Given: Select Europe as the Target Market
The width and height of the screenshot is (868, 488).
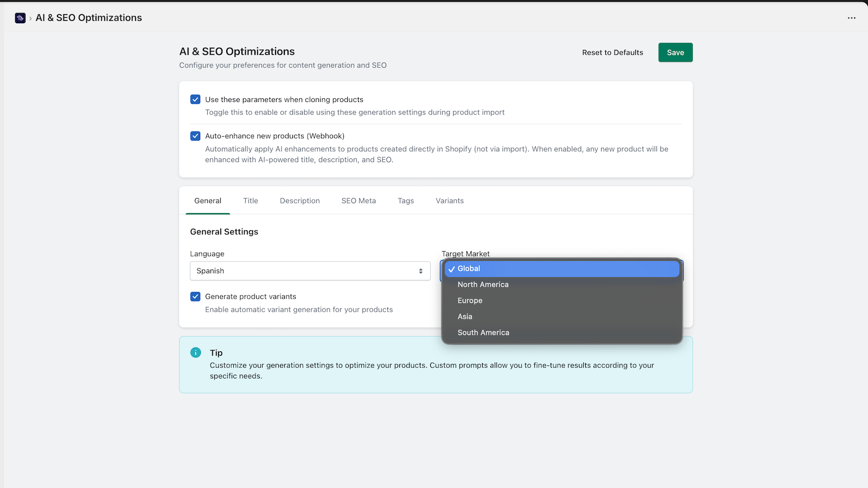Looking at the screenshot, I should point(470,300).
